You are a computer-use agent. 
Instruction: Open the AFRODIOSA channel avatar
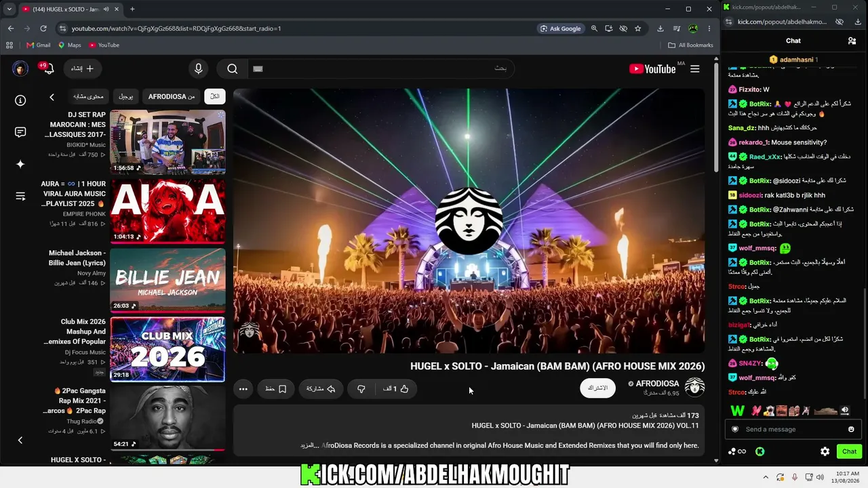[x=695, y=387]
